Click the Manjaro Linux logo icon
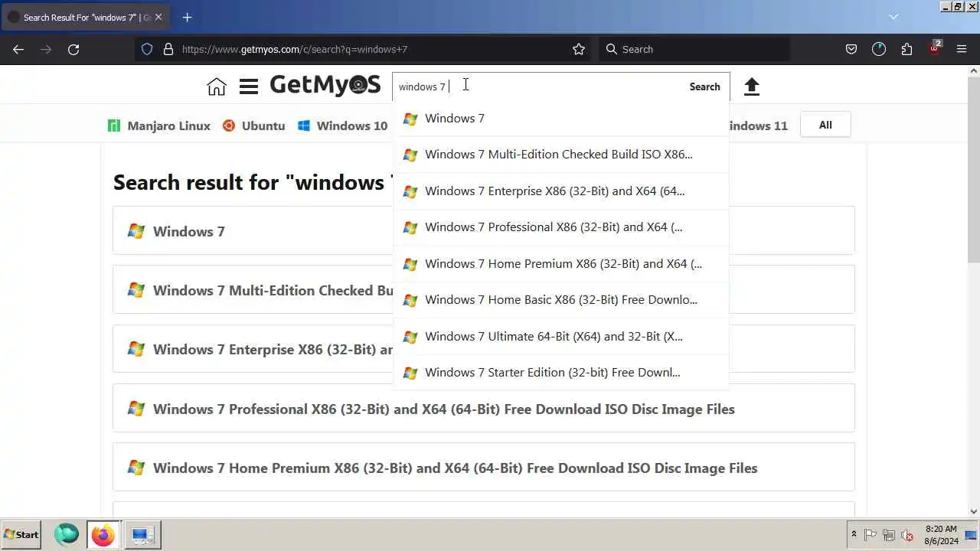This screenshot has width=980, height=551. click(114, 126)
